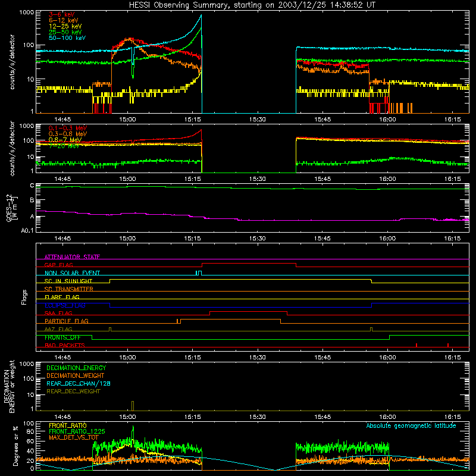The height and width of the screenshot is (476, 476).
Task: Click the C level label on GOES-12 axis
Action: coord(32,186)
